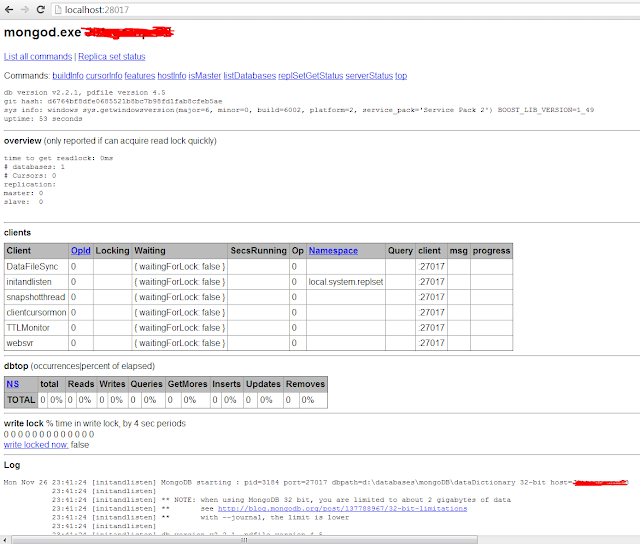This screenshot has width=640, height=544.
Task: Click the Waiting column header
Action: (180, 251)
